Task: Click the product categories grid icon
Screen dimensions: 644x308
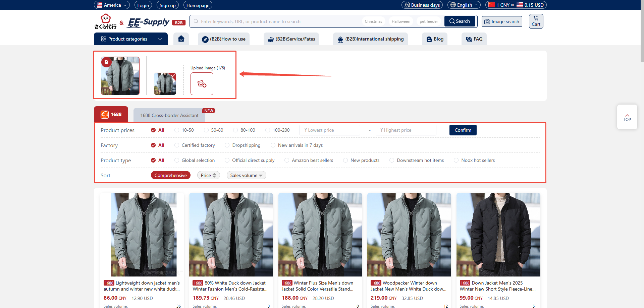Action: [104, 39]
